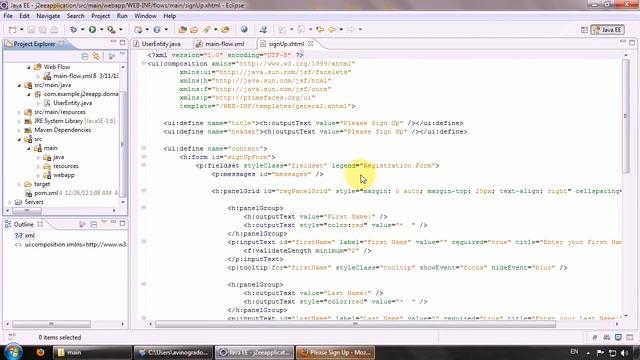
Task: Toggle fold marker on p:fieldset line
Action: click(144, 165)
